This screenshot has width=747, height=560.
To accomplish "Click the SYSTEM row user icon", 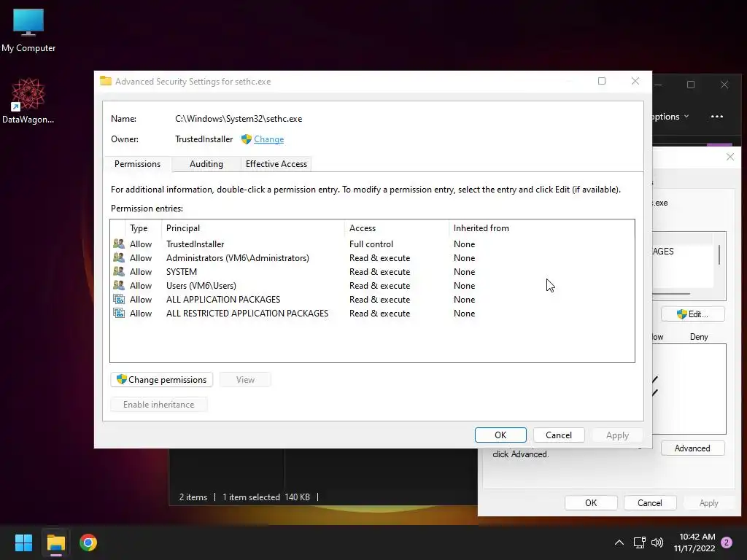I will point(119,271).
